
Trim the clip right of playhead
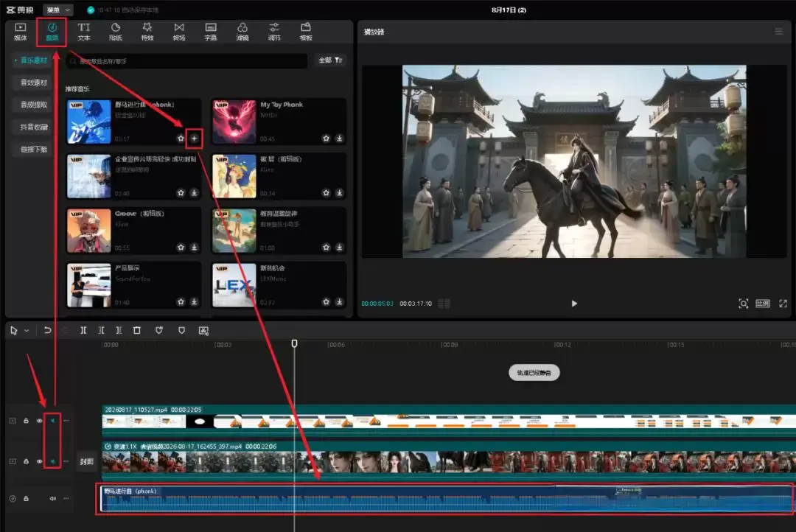119,330
